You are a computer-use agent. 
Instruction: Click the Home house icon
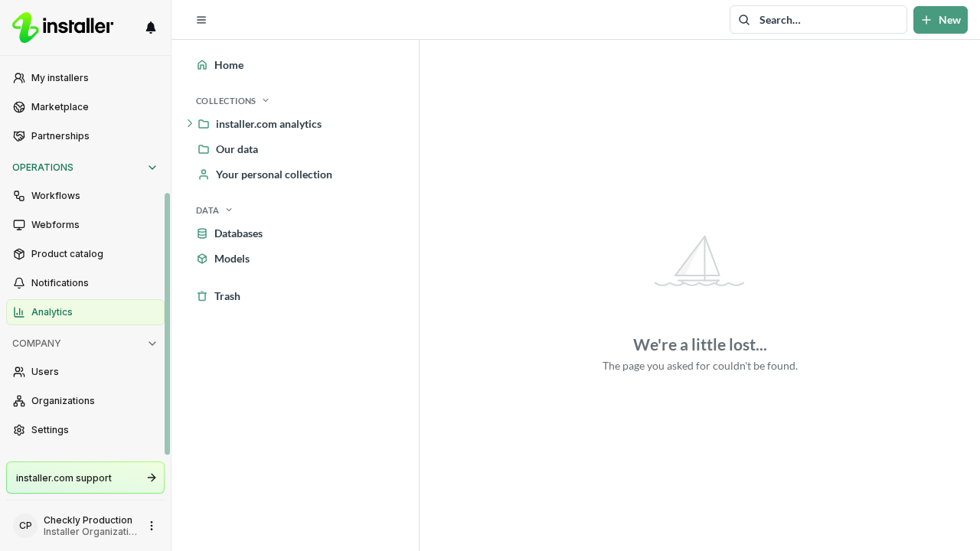tap(202, 65)
